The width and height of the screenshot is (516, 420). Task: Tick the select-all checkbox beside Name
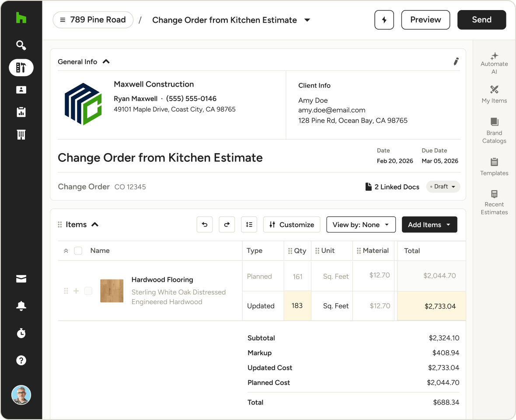click(78, 251)
